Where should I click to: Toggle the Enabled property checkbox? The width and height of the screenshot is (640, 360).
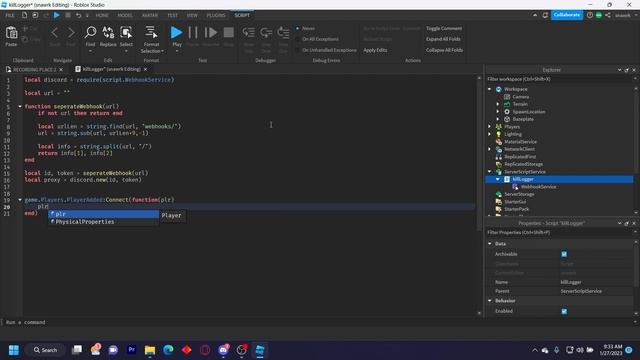click(564, 311)
